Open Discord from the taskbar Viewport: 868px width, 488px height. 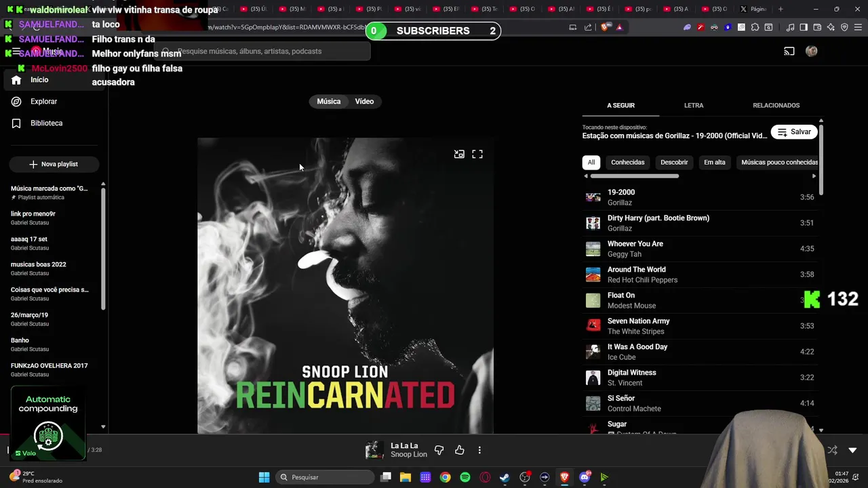click(x=585, y=477)
